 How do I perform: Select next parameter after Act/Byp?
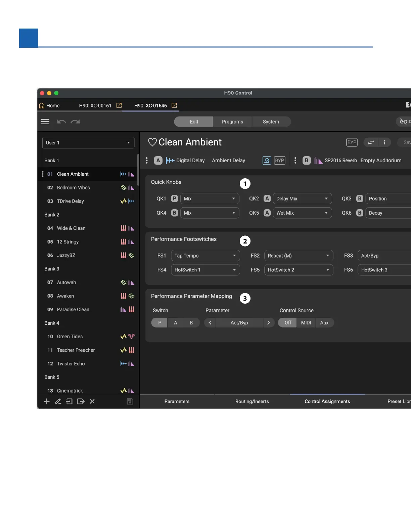[x=268, y=323]
